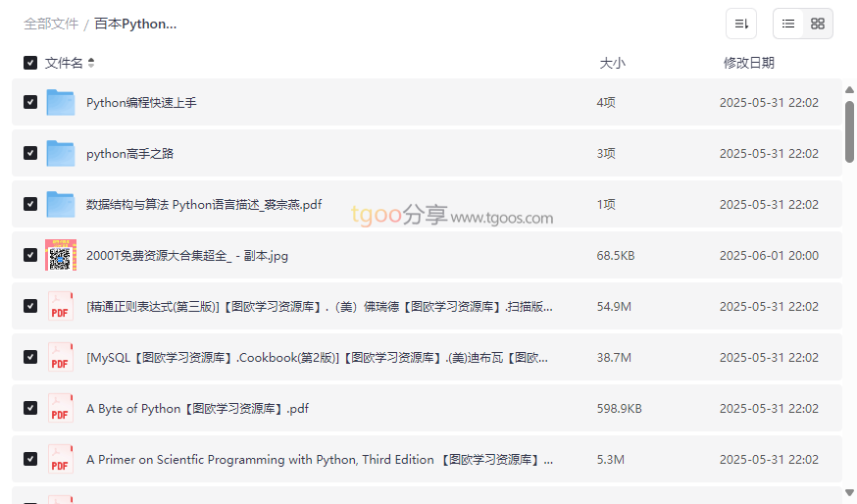
Task: Open 数据结构与算法 Python语言描述 folder name
Action: point(204,205)
